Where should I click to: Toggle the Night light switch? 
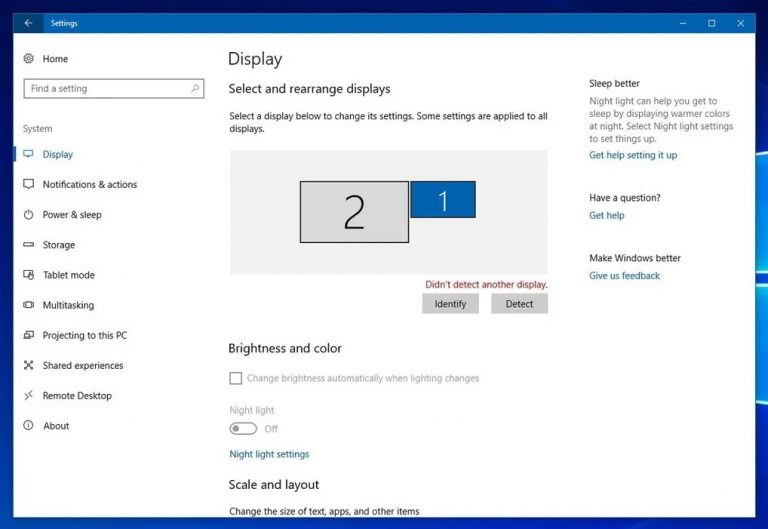[243, 429]
